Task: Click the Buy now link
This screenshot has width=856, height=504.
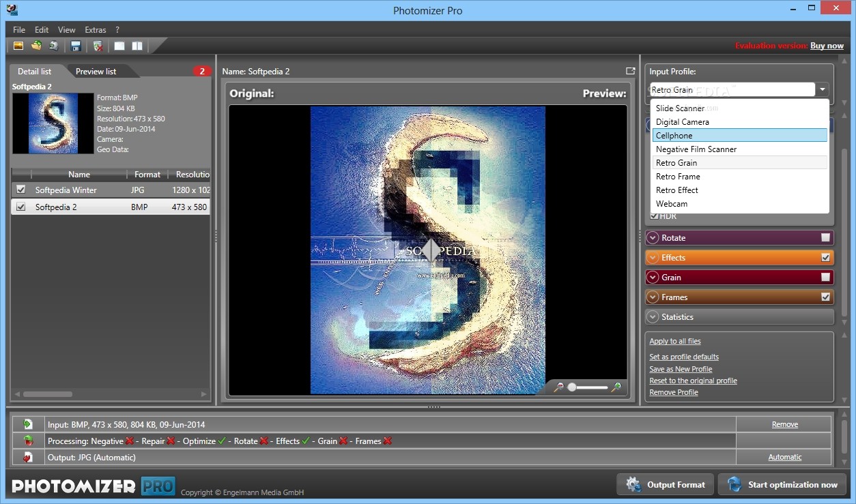Action: (x=827, y=46)
